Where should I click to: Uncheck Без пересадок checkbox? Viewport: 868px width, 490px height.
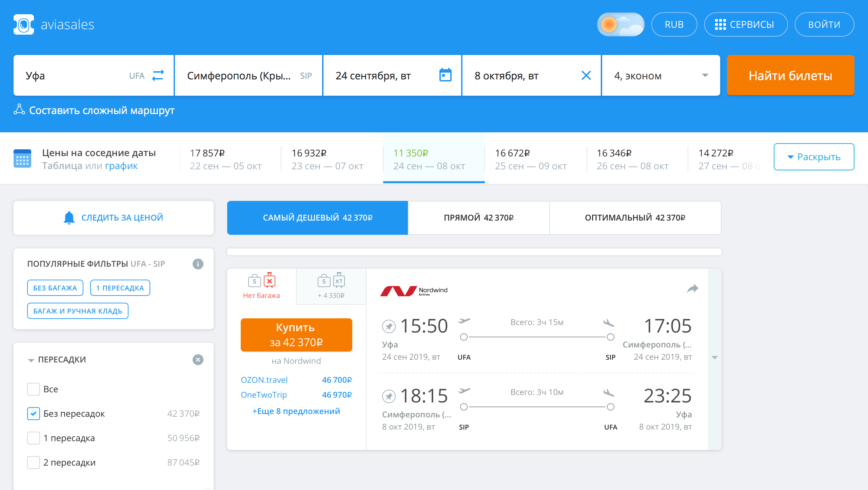pyautogui.click(x=34, y=414)
